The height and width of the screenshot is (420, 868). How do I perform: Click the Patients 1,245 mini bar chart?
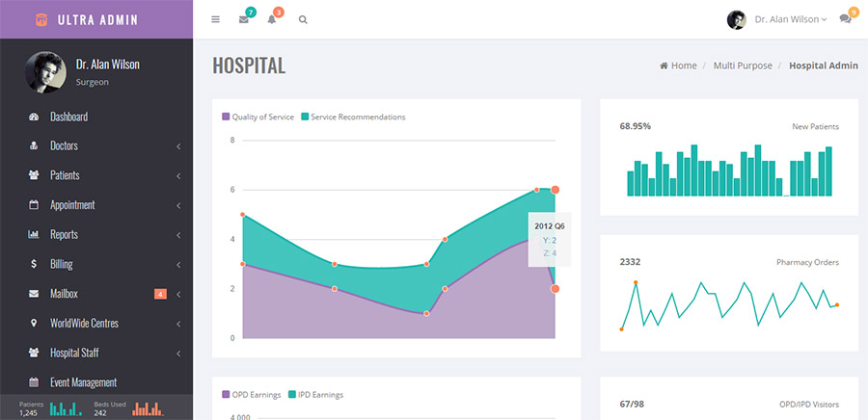click(x=67, y=408)
